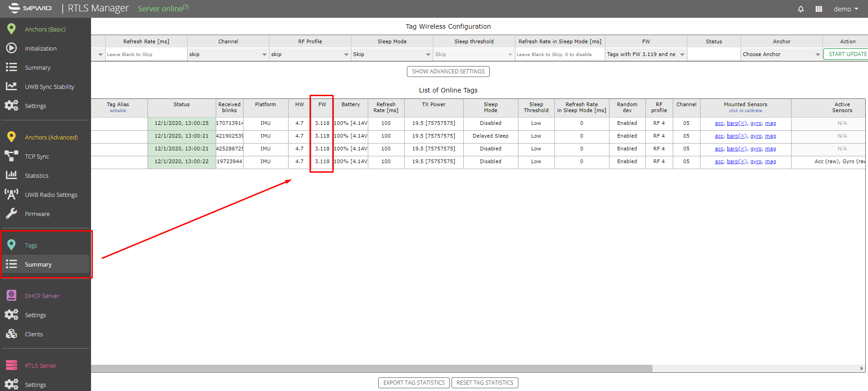
Task: Click the Tags pin icon
Action: 11,245
